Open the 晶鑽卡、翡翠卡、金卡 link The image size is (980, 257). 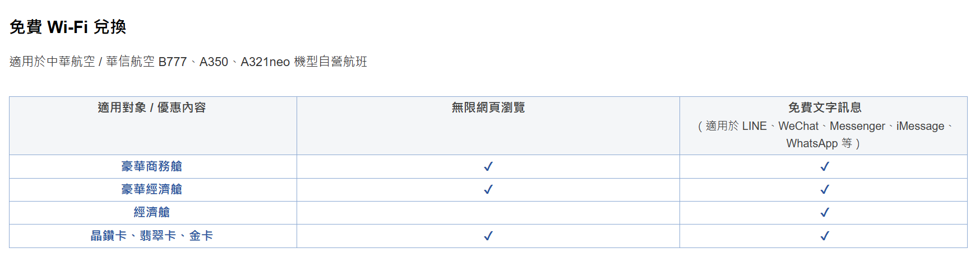tap(152, 236)
